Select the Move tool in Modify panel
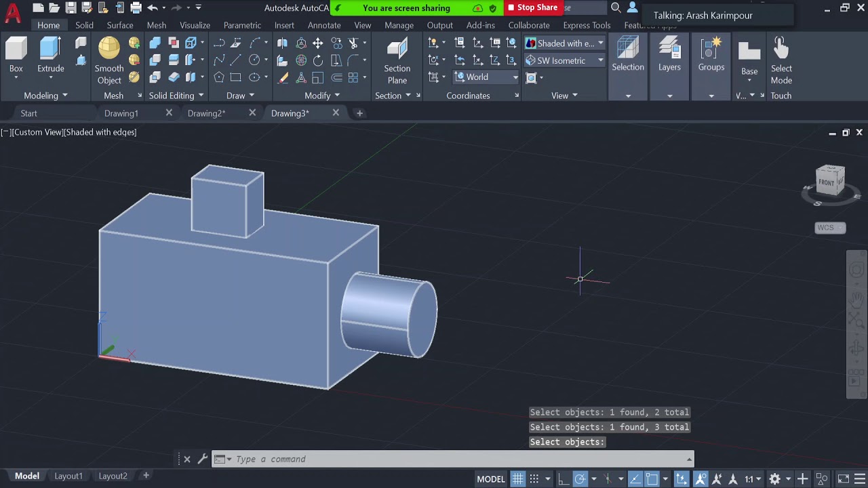Image resolution: width=868 pixels, height=488 pixels. pos(317,43)
